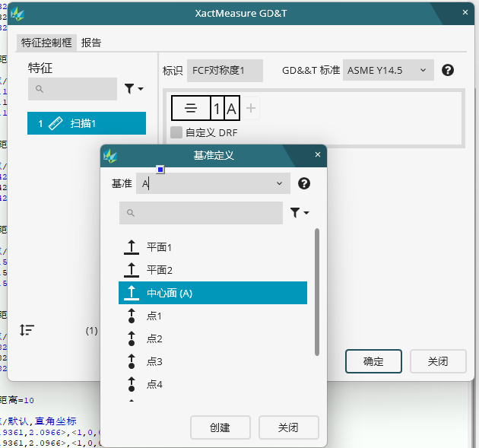The height and width of the screenshot is (448, 479).
Task: Focus the feature search box
Action: (x=72, y=89)
